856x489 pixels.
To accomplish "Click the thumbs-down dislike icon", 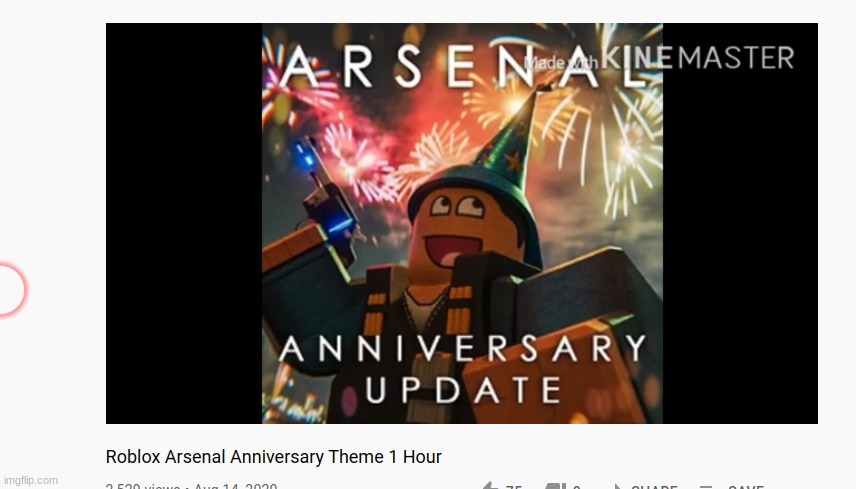I will click(554, 486).
